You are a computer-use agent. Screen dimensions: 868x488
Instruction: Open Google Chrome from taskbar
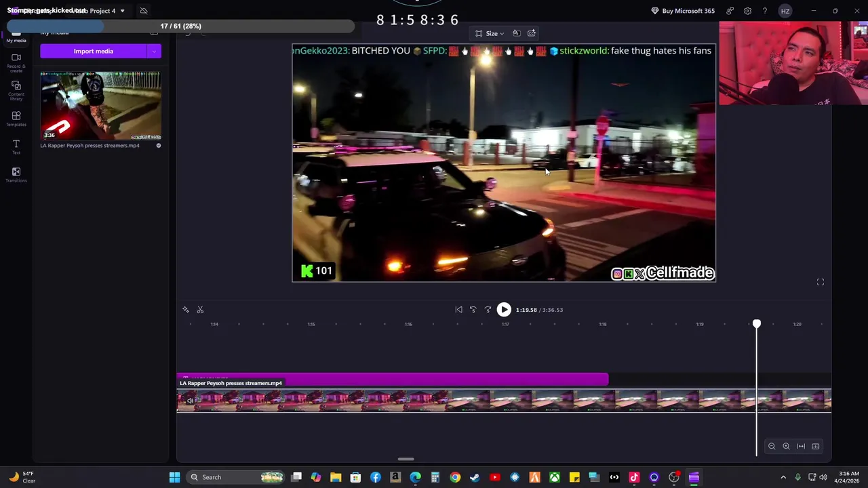tap(455, 477)
